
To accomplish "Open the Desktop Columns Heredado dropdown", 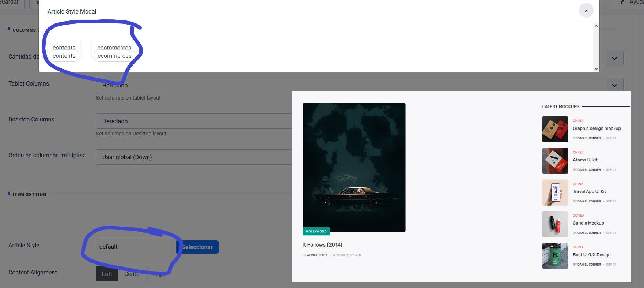I will click(x=194, y=121).
